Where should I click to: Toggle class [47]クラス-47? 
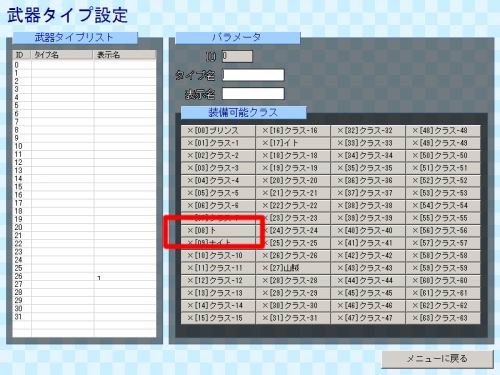coord(368,318)
